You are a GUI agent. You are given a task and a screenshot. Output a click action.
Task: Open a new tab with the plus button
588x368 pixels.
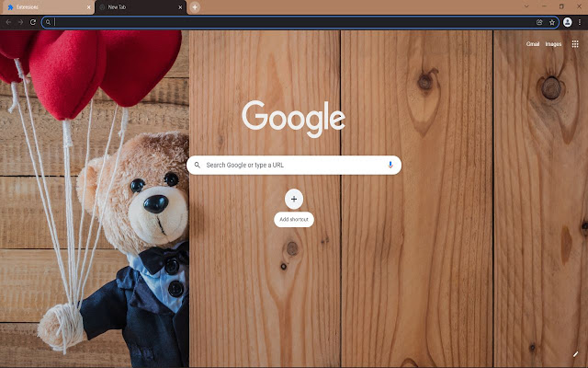[x=195, y=7]
